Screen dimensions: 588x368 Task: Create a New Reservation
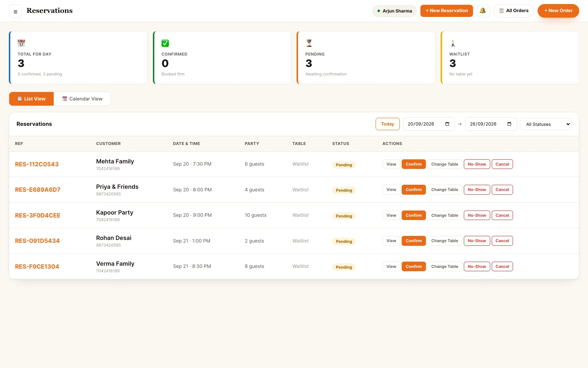point(447,11)
